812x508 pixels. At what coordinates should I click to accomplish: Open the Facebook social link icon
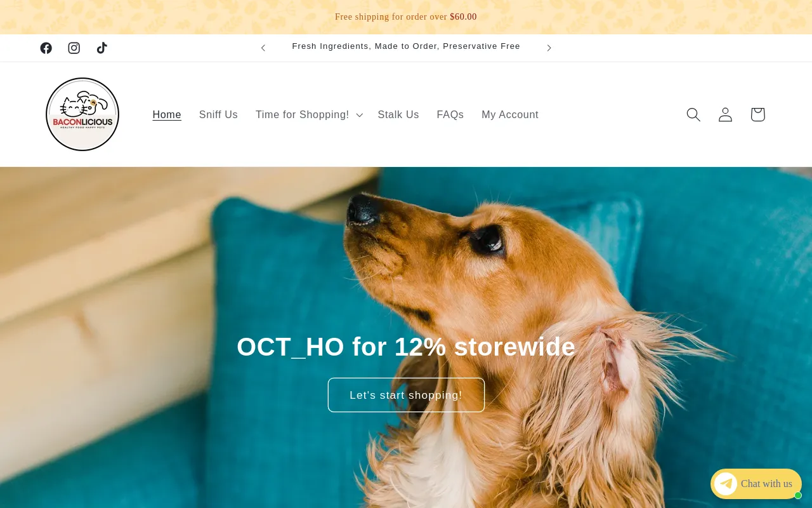pyautogui.click(x=46, y=48)
